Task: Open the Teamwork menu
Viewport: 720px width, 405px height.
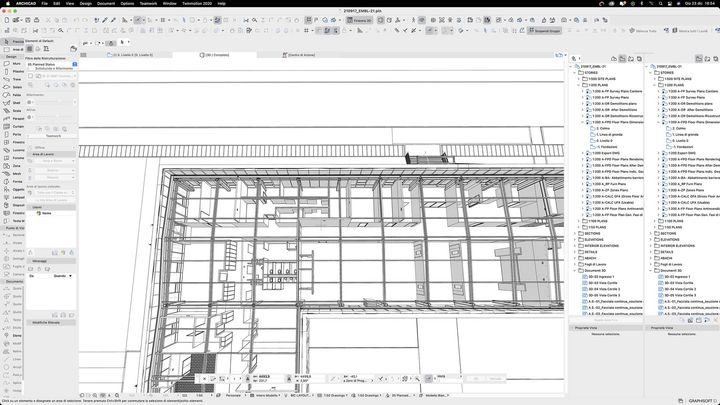Action: 148,3
